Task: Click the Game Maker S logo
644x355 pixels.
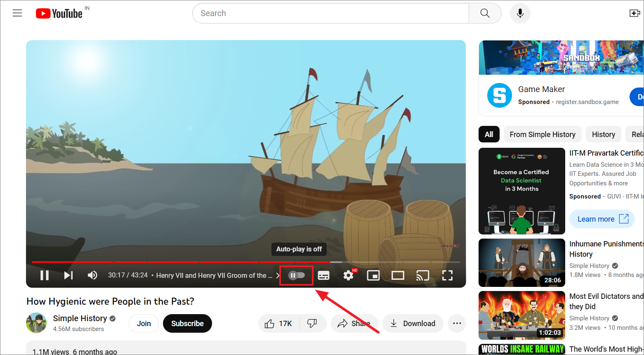Action: point(499,95)
